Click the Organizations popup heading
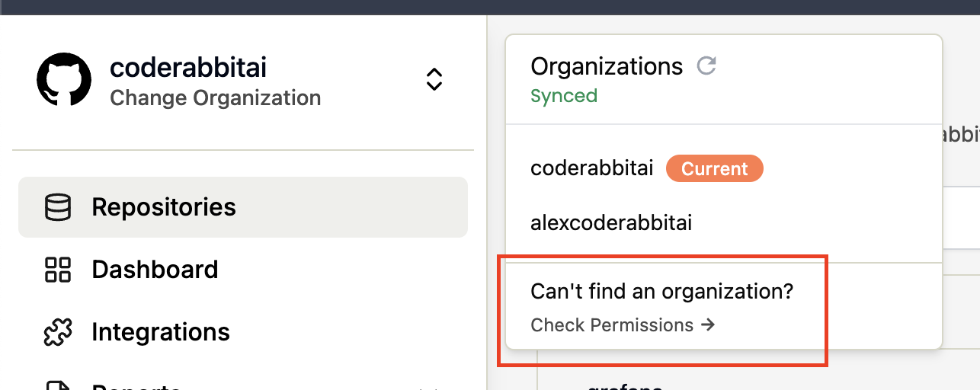Viewport: 980px width, 390px height. (607, 66)
